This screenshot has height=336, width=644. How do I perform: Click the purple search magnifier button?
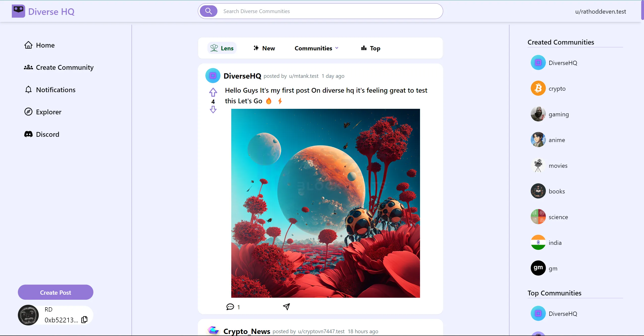tap(208, 11)
